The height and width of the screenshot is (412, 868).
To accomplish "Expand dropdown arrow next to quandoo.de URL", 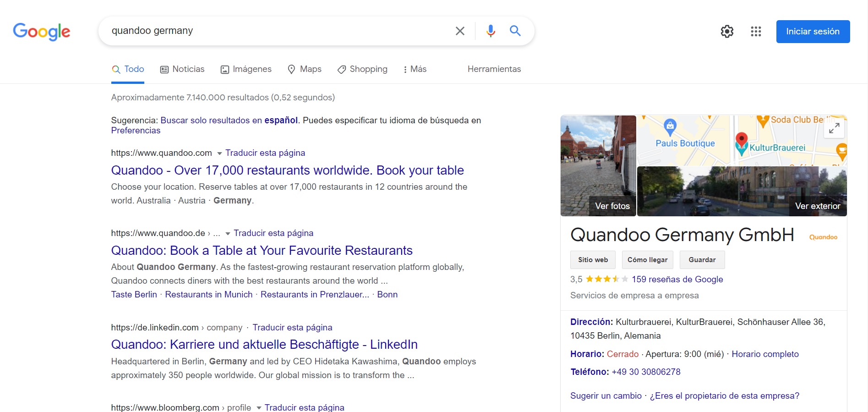I will coord(228,234).
